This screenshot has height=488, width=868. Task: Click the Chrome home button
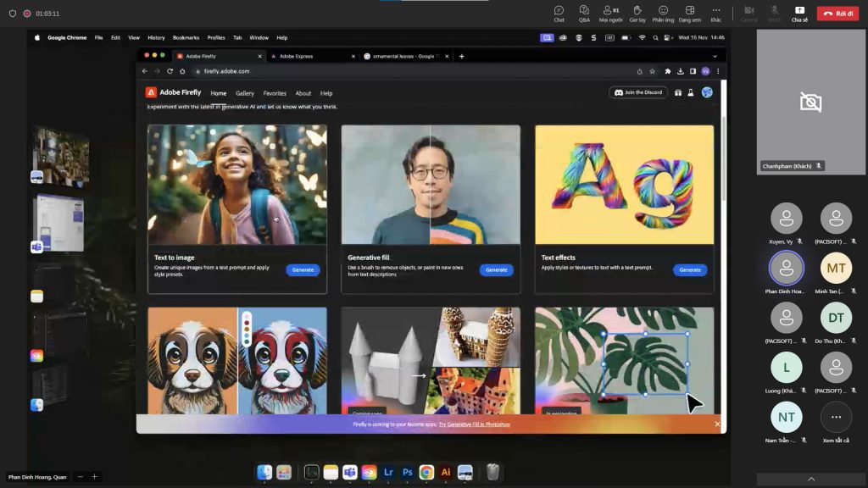[182, 71]
